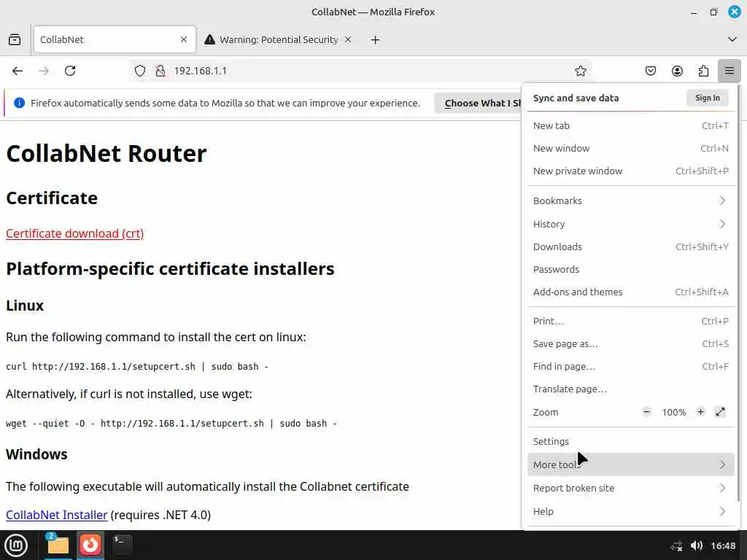
Task: Expand the Bookmarks submenu
Action: [631, 201]
